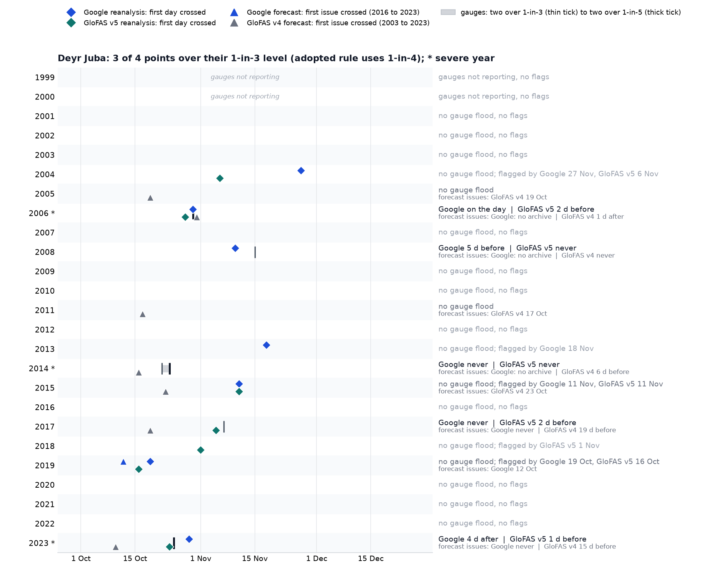
Task: Click the '2023 *' severe year label
Action: [42, 543]
